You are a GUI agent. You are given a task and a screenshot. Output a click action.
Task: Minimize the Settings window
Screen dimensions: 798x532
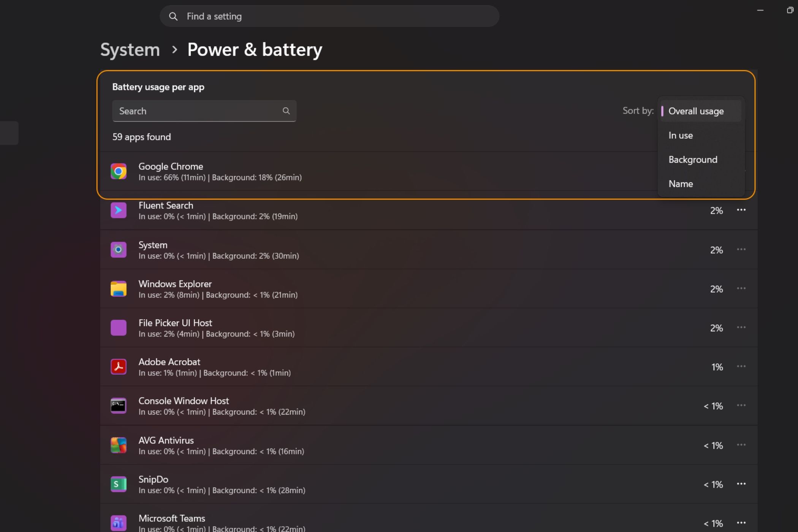[760, 10]
